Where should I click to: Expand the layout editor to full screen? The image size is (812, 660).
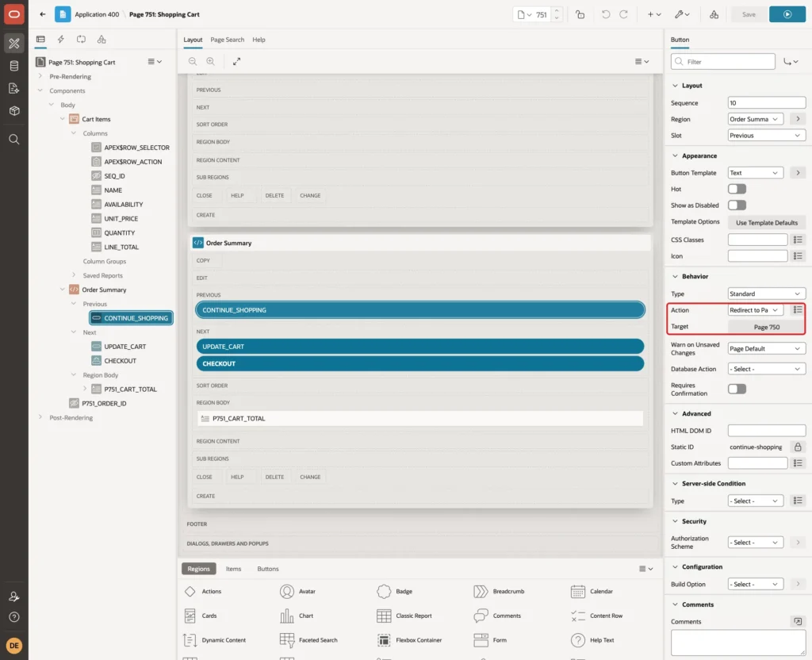coord(236,61)
